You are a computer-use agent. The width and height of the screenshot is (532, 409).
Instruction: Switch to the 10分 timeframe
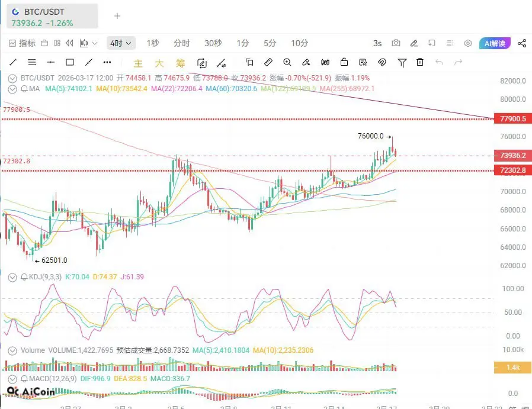click(300, 43)
